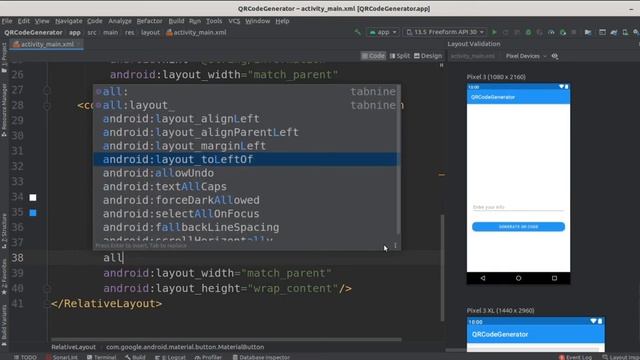
Task: Collapse the fold marker on line 41
Action: point(47,304)
